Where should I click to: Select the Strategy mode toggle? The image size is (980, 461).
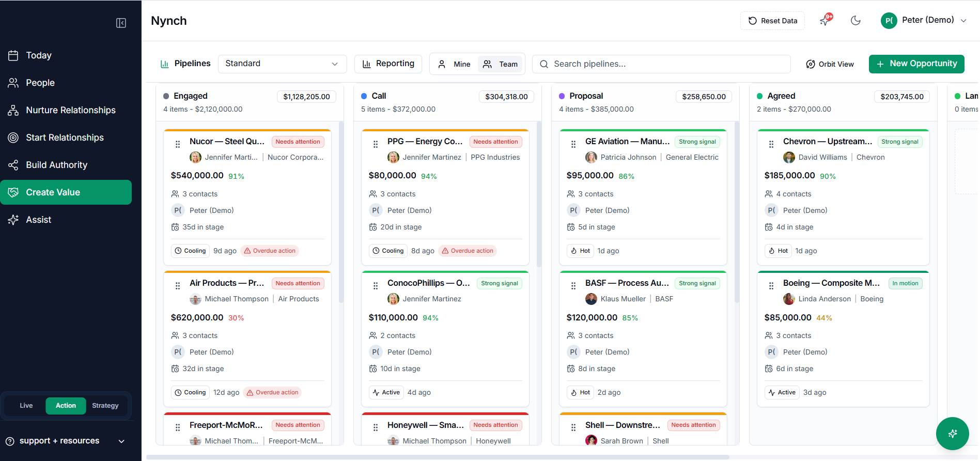pos(105,406)
